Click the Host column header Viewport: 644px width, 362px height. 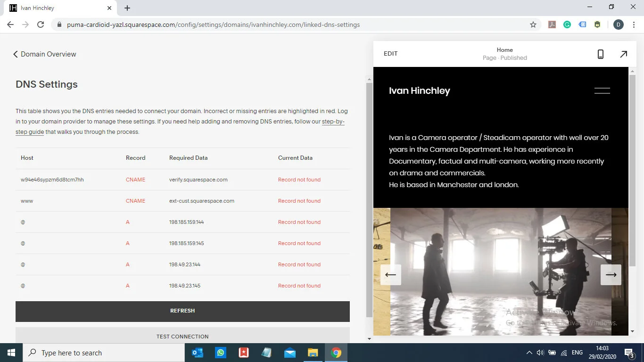pyautogui.click(x=27, y=158)
